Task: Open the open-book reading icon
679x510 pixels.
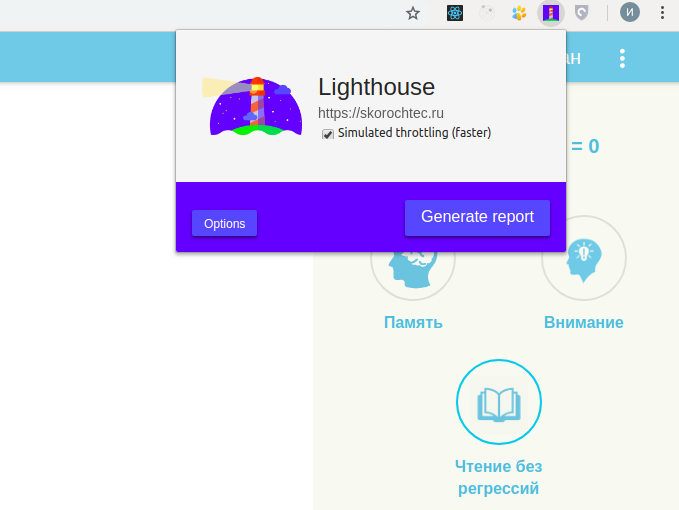Action: (498, 402)
